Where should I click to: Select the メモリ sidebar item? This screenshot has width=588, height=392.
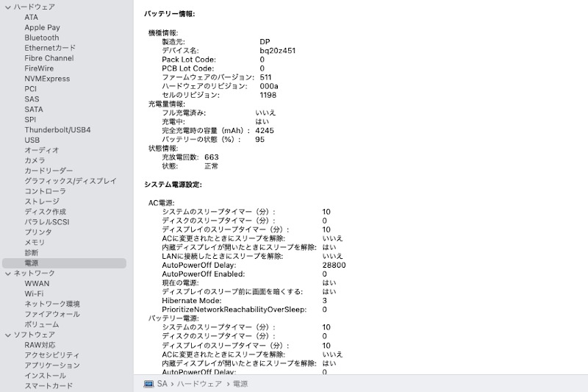35,242
